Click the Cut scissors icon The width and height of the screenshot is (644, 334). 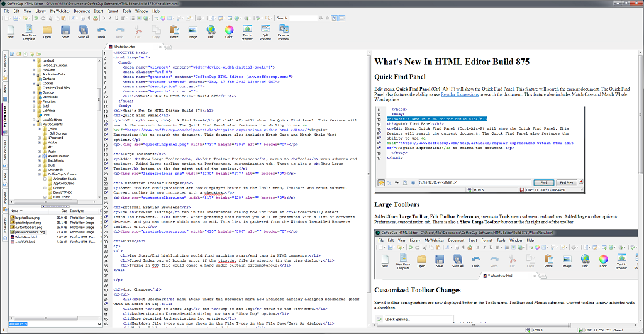click(x=138, y=31)
